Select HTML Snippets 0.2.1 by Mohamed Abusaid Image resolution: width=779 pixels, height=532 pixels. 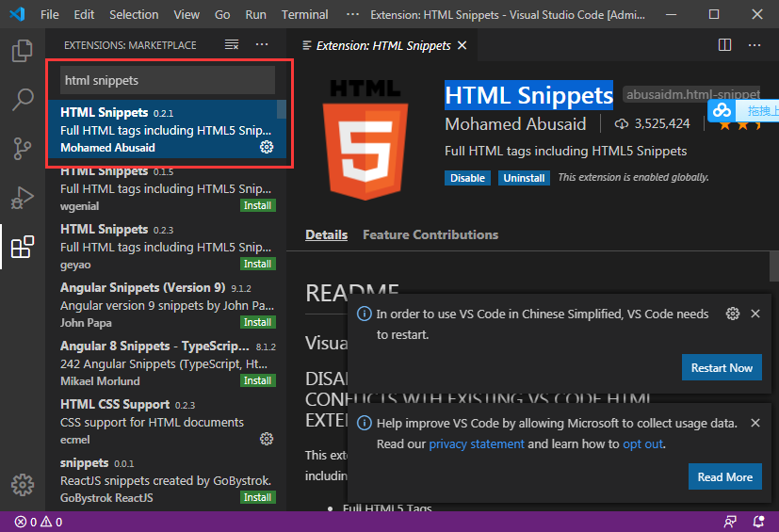(168, 129)
